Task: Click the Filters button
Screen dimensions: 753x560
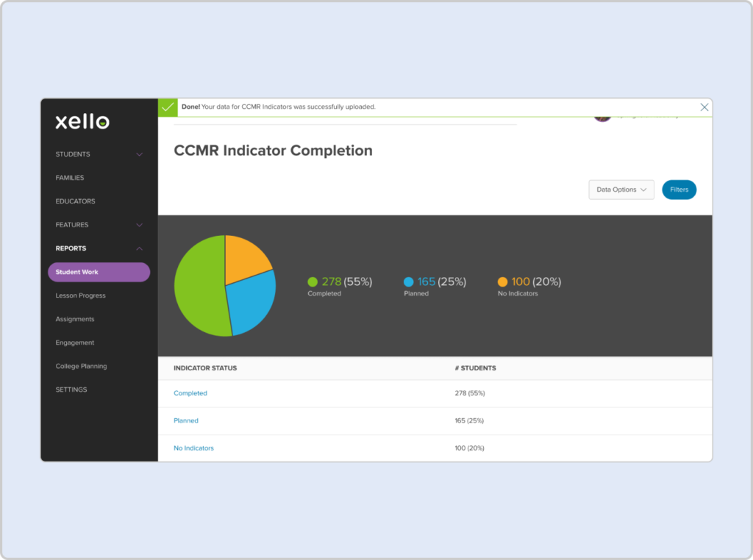Action: (679, 190)
